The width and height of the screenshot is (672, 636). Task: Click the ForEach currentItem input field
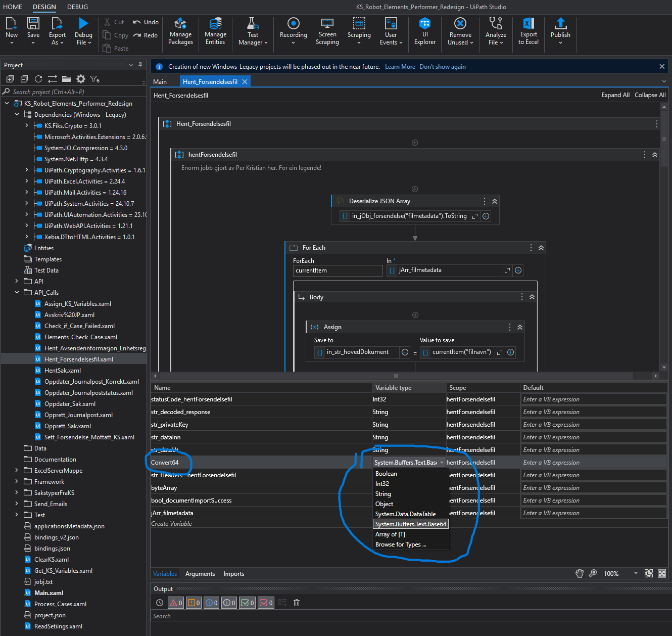(338, 270)
